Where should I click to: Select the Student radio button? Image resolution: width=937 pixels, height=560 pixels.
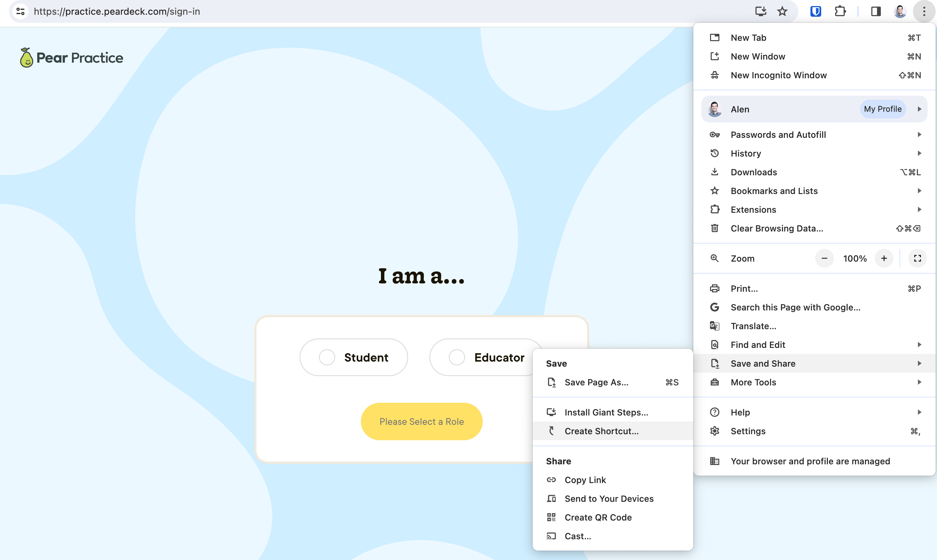pyautogui.click(x=327, y=357)
